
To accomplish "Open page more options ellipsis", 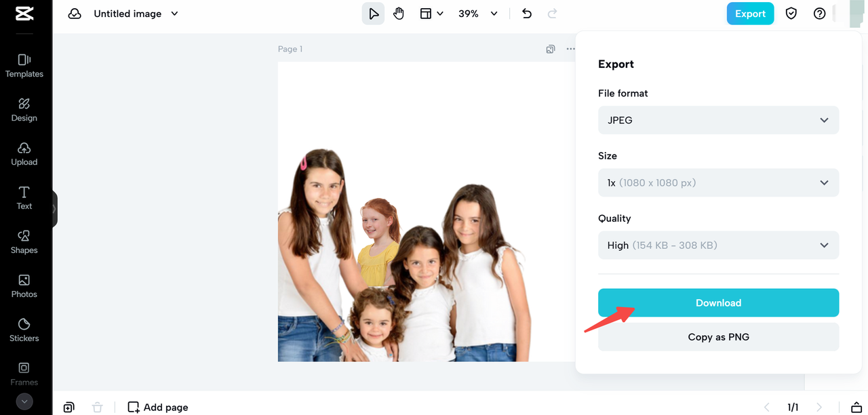I will click(x=570, y=49).
